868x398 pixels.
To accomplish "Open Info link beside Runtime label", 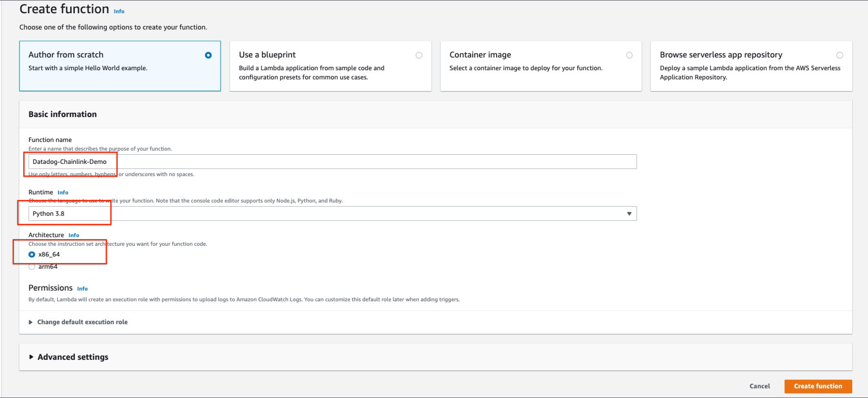I will pos(63,193).
